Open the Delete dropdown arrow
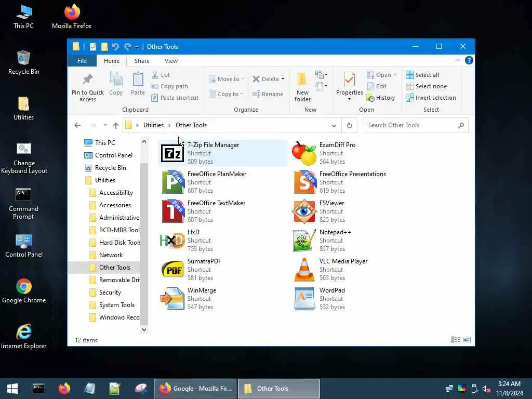Viewport: 532px width, 399px height. 283,79
